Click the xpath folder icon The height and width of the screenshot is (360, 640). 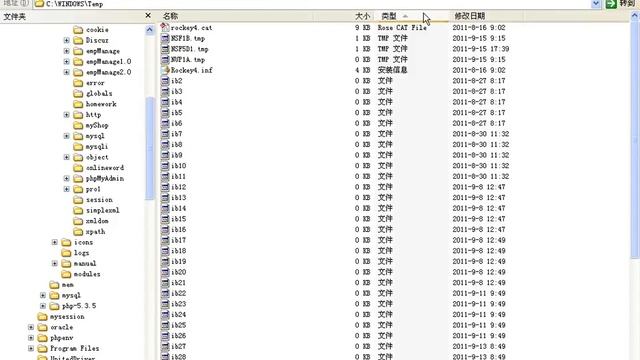pyautogui.click(x=78, y=231)
